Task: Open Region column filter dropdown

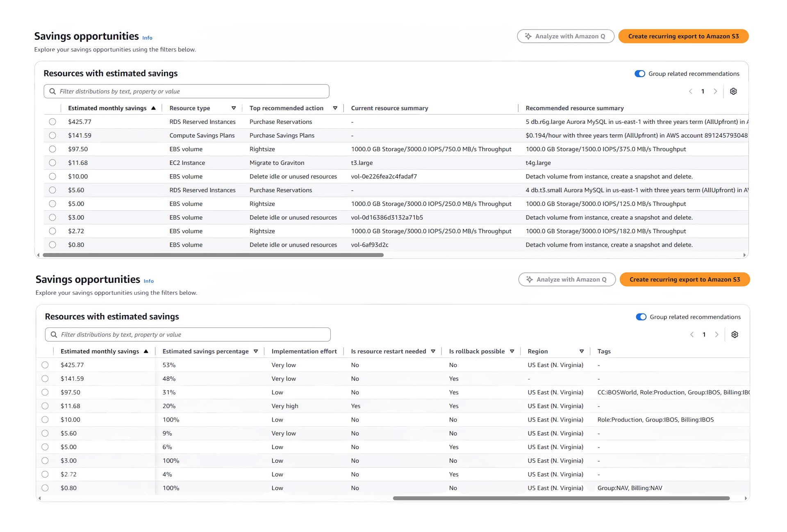Action: [581, 351]
